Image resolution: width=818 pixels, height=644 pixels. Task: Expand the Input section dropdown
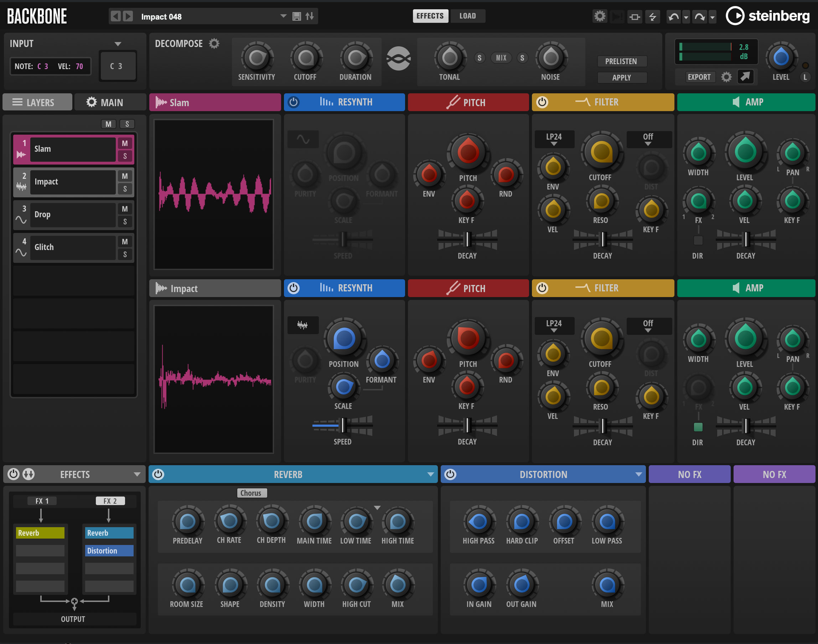(x=118, y=43)
